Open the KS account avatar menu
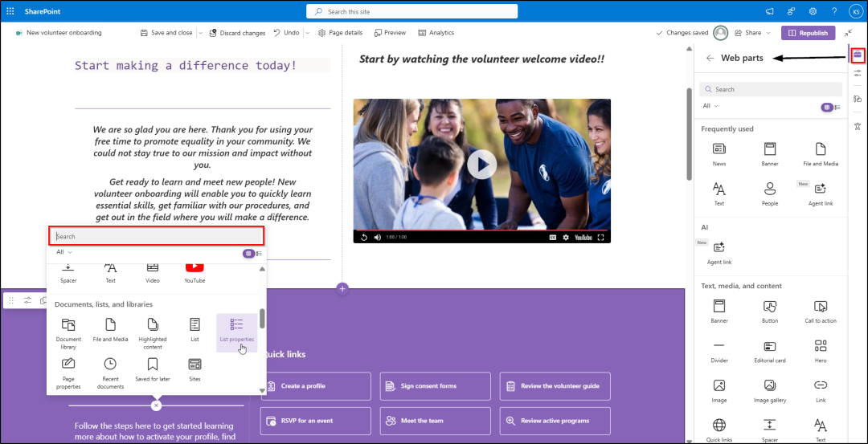 click(x=855, y=11)
